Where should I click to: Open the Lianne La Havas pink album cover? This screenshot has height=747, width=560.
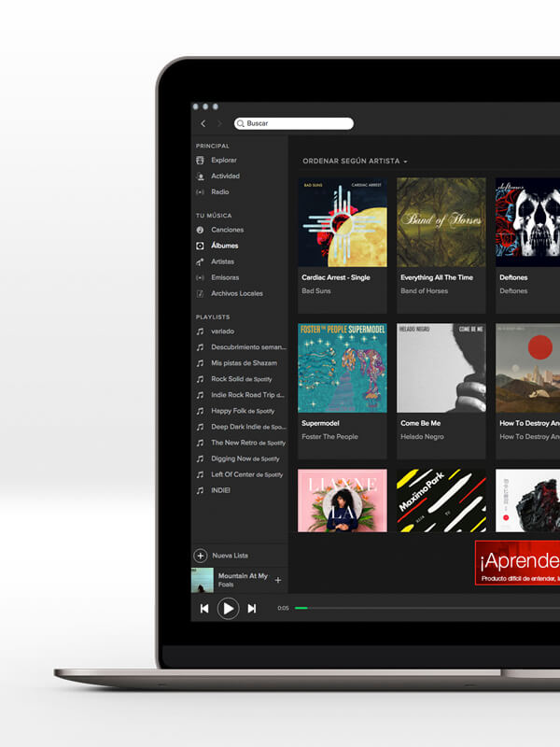pyautogui.click(x=343, y=500)
